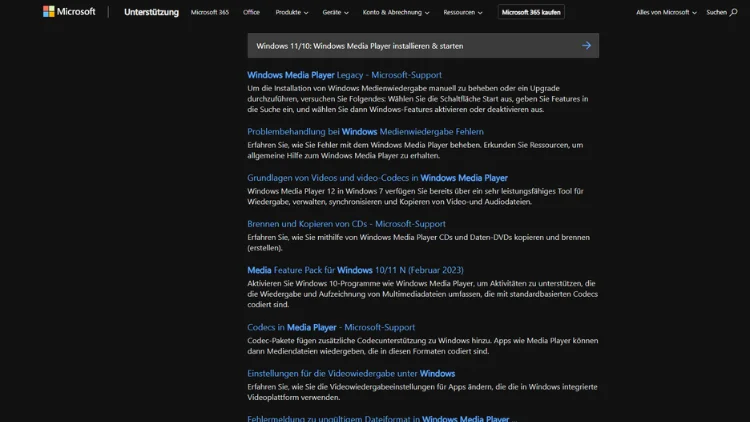
Task: Expand Alles von Microsoft dropdown
Action: [666, 12]
